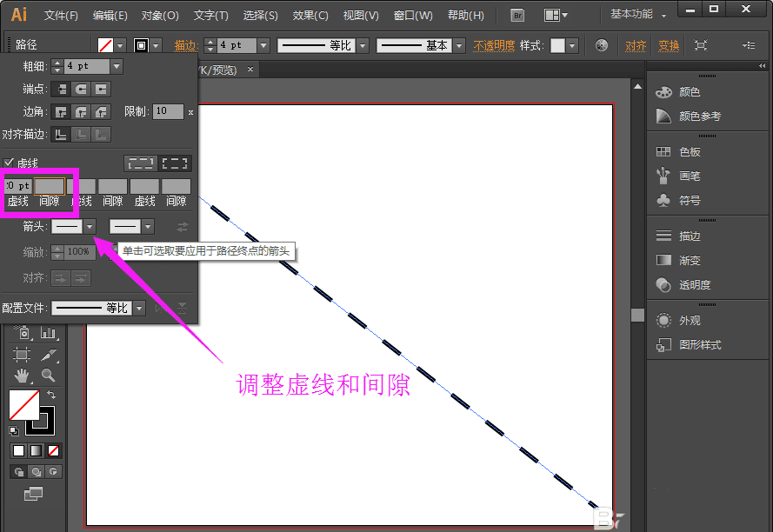The height and width of the screenshot is (532, 773).
Task: Open control bar panel options menu
Action: 749,45
